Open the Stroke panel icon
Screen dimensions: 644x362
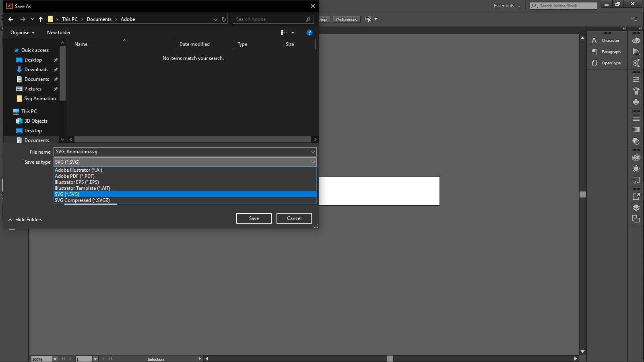pos(636,119)
